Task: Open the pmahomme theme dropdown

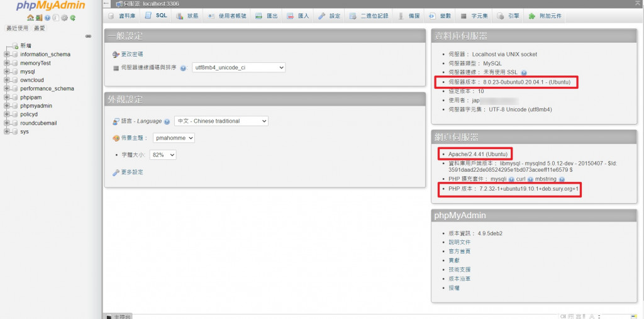Action: (174, 138)
